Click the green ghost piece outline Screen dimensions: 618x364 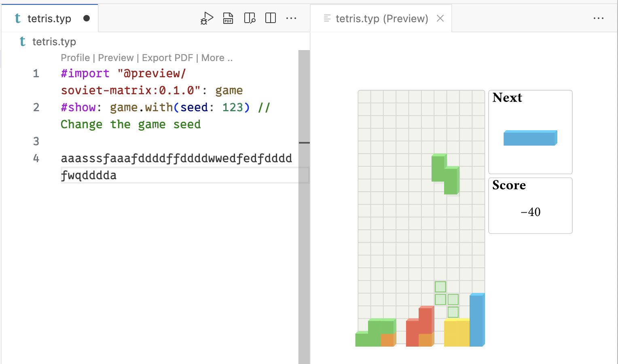tap(447, 299)
